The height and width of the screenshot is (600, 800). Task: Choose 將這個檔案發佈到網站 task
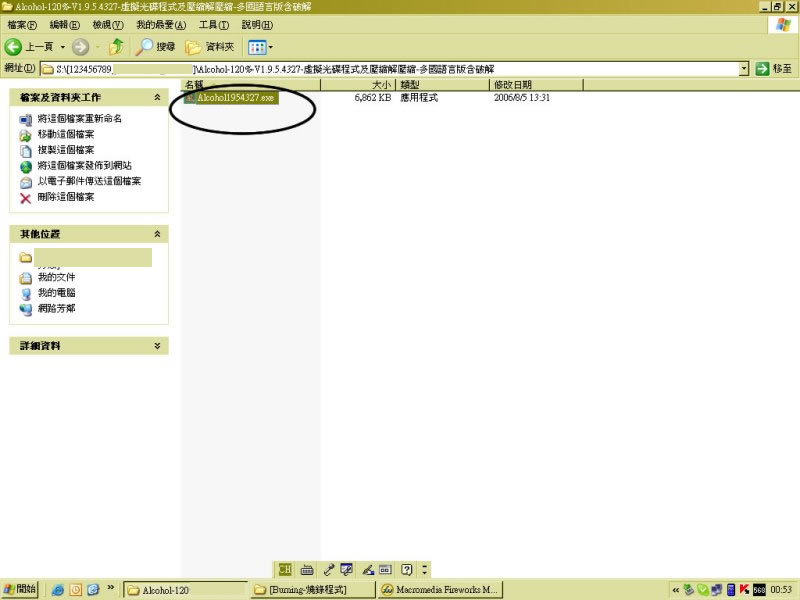click(85, 165)
